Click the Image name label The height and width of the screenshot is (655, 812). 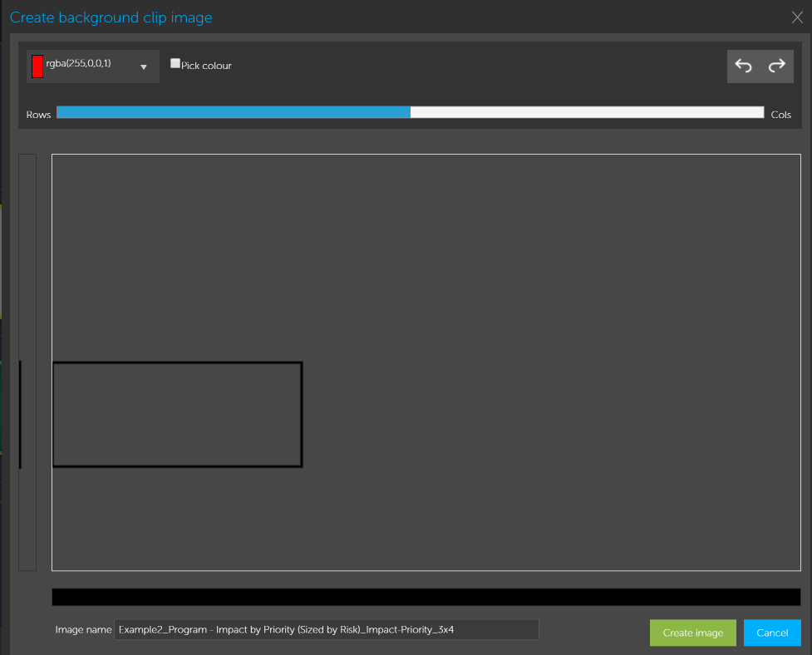tap(83, 629)
